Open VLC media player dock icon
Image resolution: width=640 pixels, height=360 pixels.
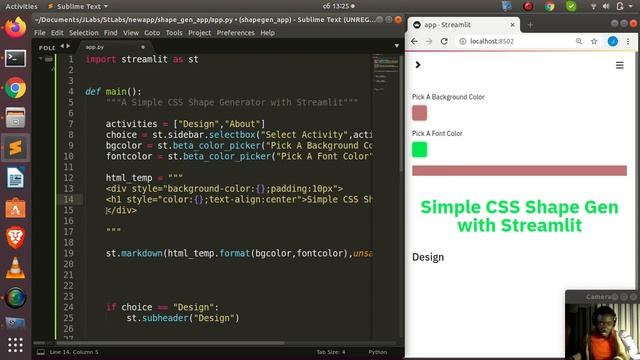(x=16, y=268)
